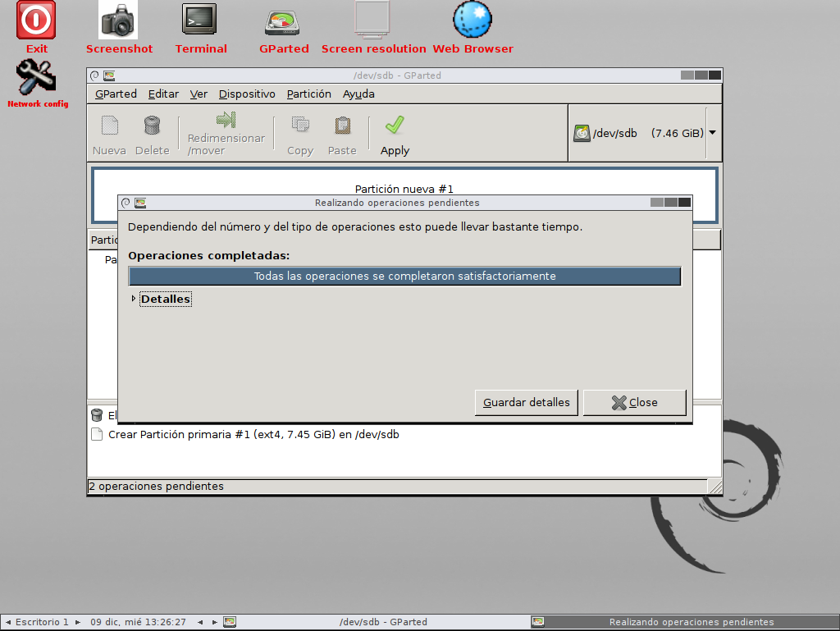
Task: Click the Copy toolbar icon
Action: tap(300, 126)
